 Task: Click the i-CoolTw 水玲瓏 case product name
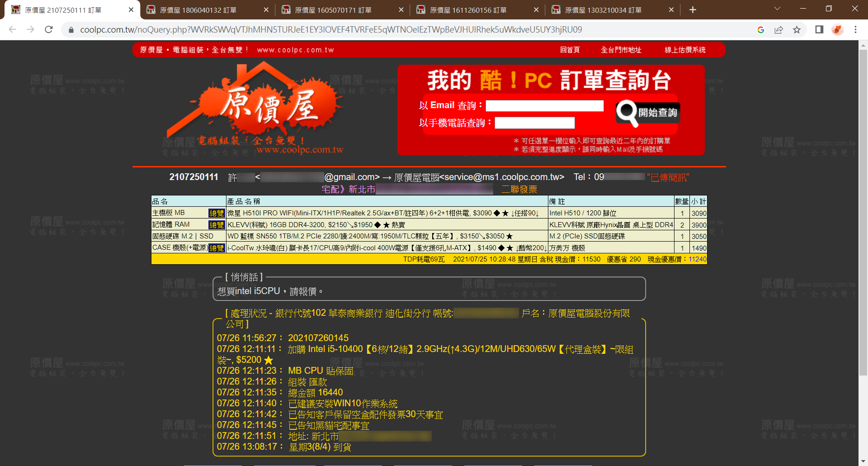387,248
